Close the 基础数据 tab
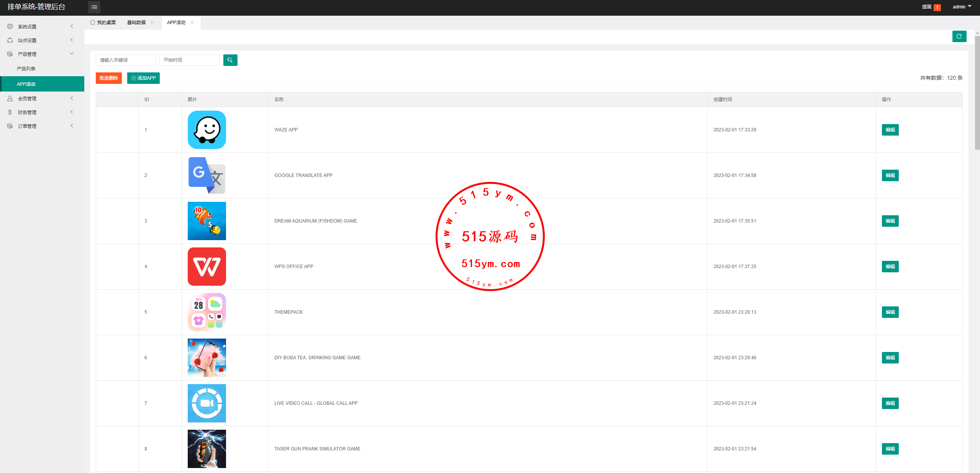 click(x=152, y=23)
